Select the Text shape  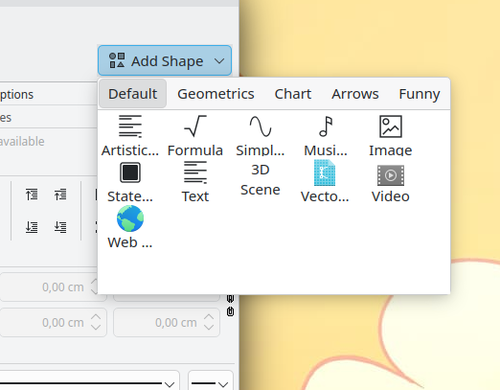195,182
